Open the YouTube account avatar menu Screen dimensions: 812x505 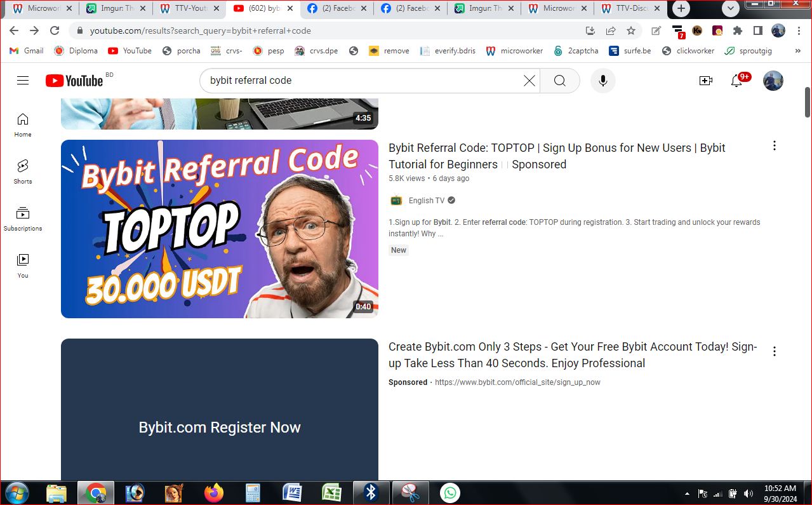773,81
